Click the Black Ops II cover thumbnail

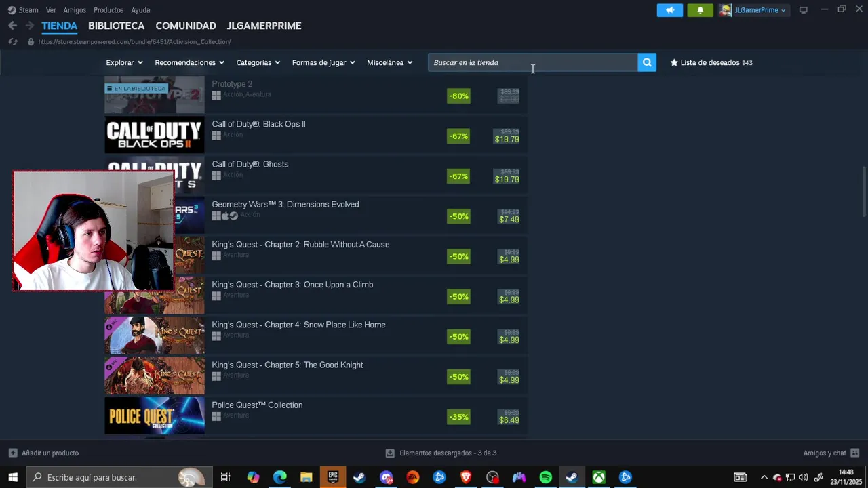point(155,135)
